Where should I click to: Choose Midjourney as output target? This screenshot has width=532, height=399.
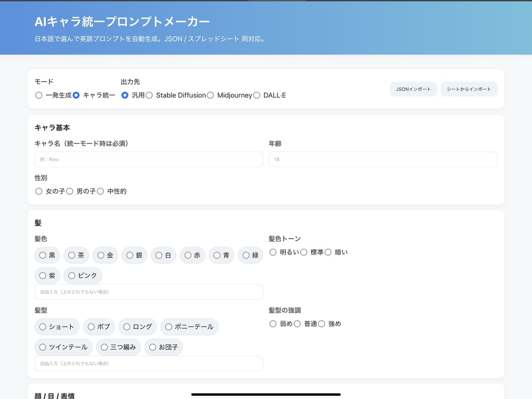click(x=211, y=95)
